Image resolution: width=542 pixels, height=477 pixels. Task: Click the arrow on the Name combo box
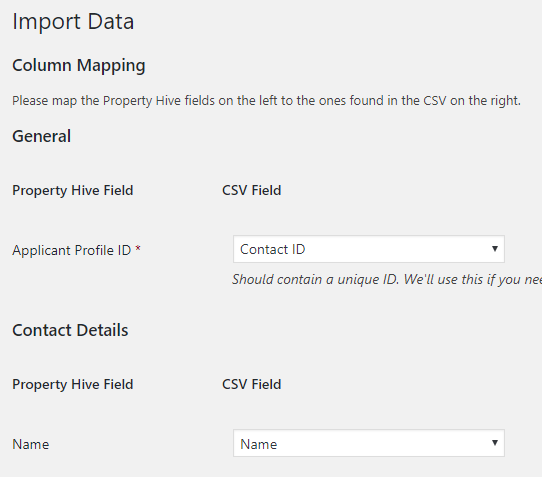(x=495, y=443)
